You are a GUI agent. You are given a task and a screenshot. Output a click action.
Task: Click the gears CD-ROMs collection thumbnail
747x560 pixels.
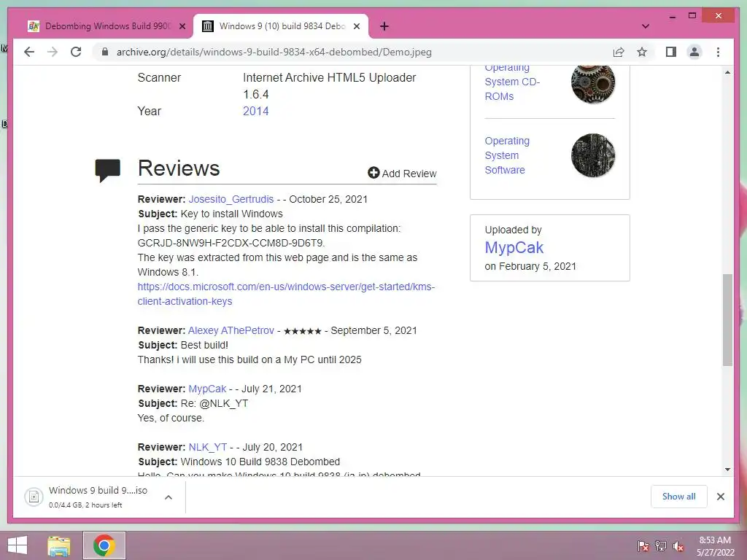tap(592, 83)
